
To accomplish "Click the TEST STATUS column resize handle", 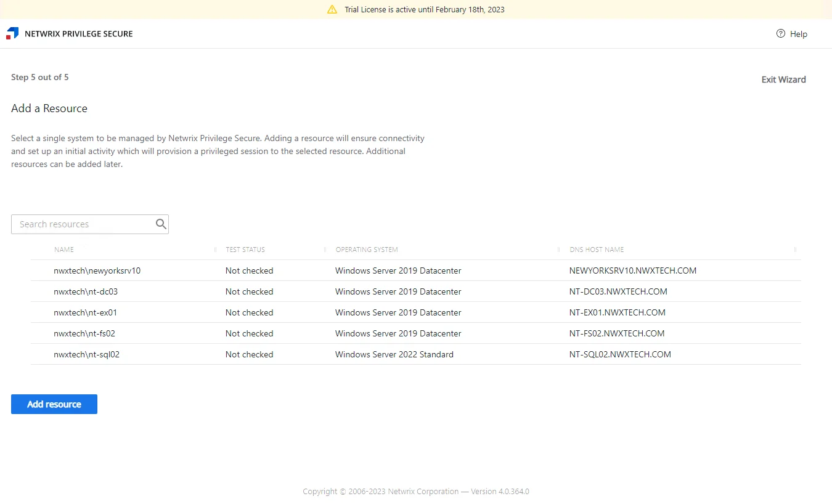I will pos(325,250).
